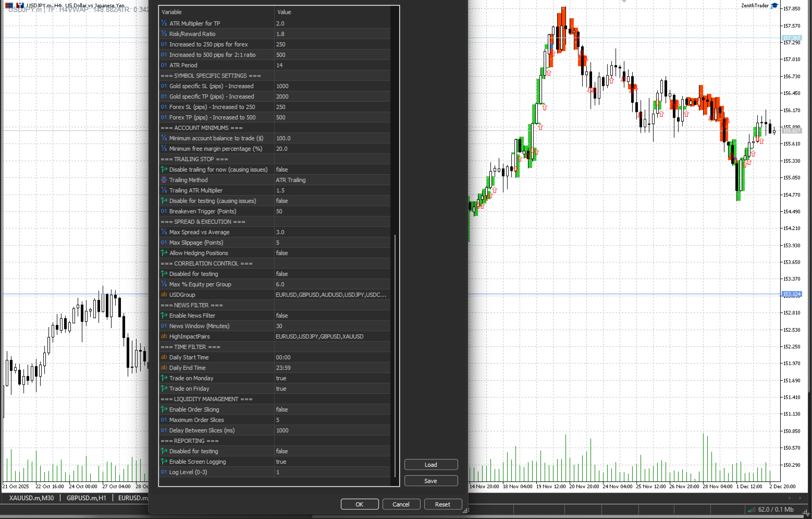This screenshot has height=519, width=812.
Task: Reset all input values
Action: click(443, 504)
